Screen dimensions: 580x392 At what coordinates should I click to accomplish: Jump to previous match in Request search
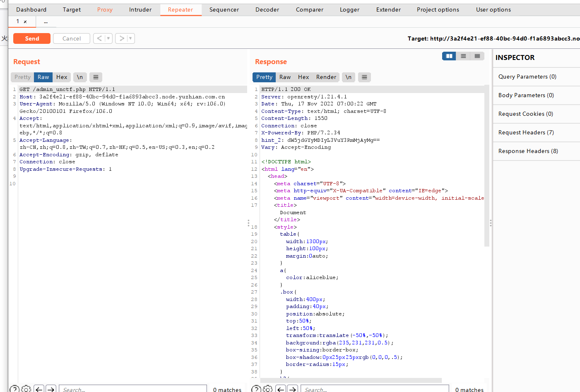click(39, 389)
